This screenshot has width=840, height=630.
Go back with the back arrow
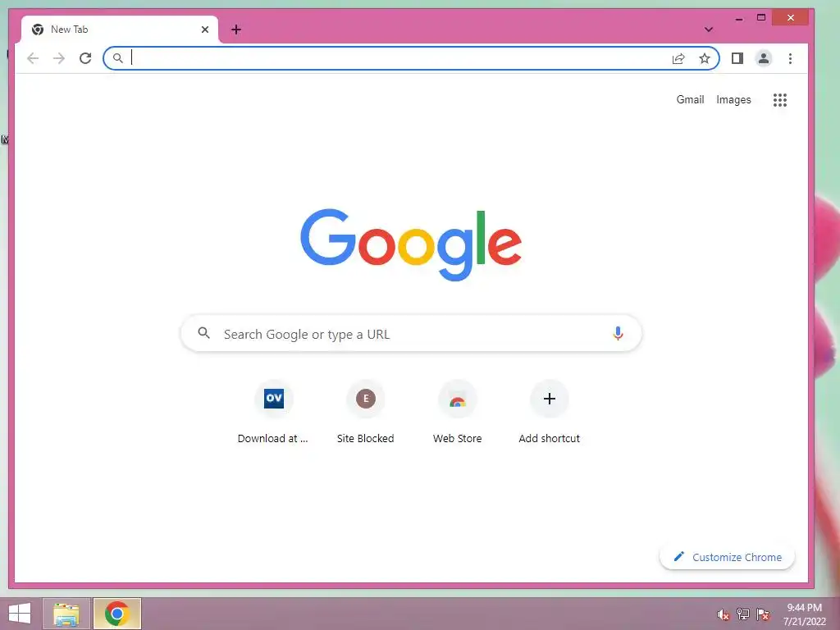(x=33, y=58)
